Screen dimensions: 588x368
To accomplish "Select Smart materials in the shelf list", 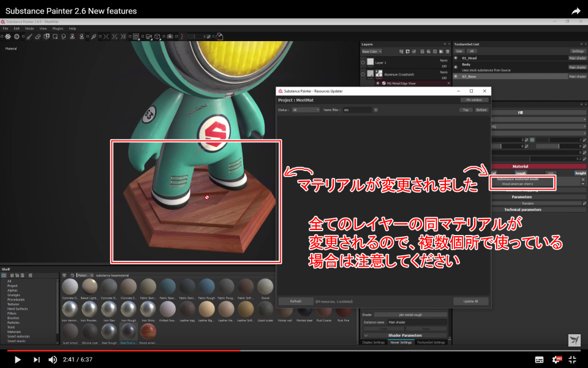I will pyautogui.click(x=18, y=337).
